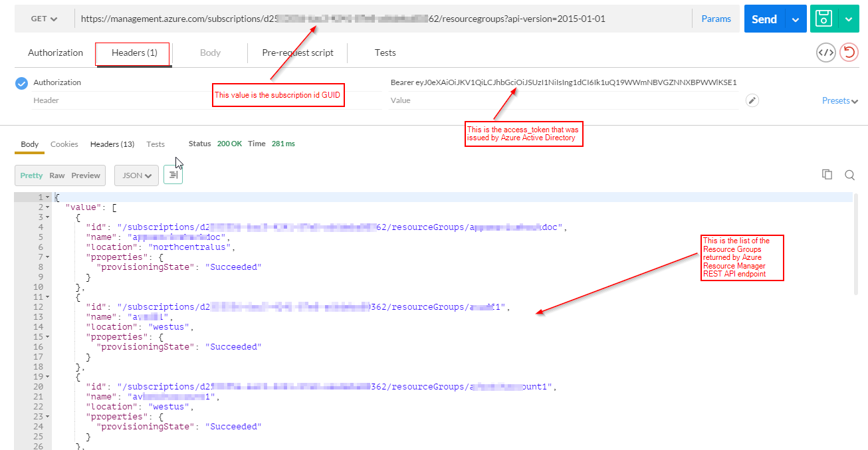Click "Succeeded" on line 24

coord(233,427)
